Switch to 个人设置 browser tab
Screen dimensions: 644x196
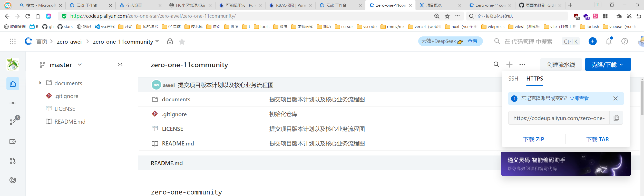[x=140, y=5]
